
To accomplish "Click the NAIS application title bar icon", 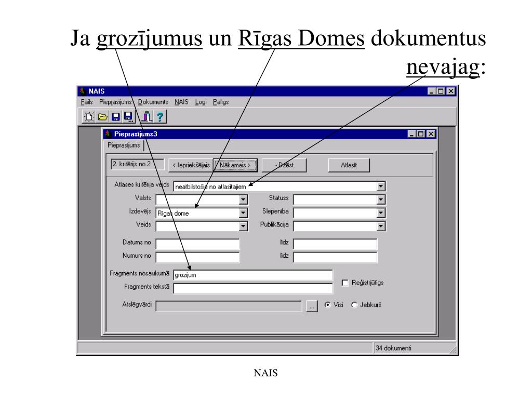I will tap(83, 91).
